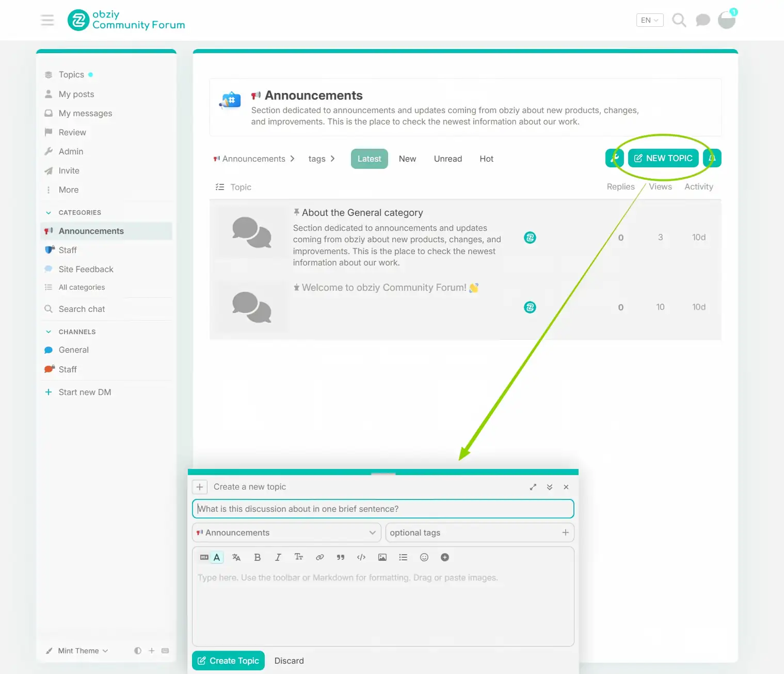Switch to the Latest tab

(370, 159)
